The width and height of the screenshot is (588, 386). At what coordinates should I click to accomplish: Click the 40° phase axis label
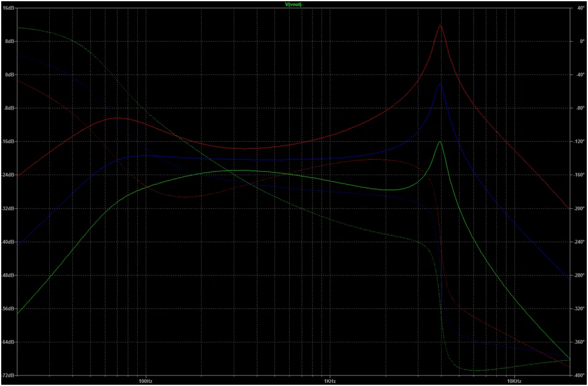click(578, 8)
